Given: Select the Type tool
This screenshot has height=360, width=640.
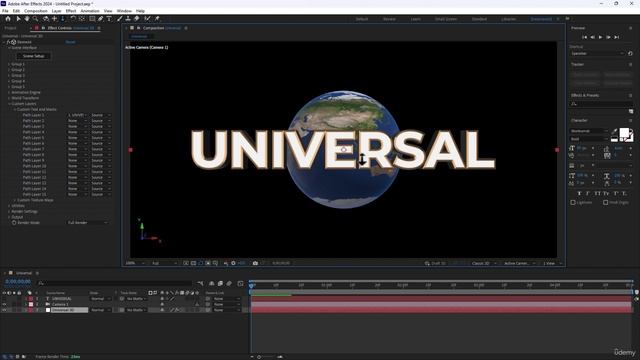Looking at the screenshot, I should point(109,19).
